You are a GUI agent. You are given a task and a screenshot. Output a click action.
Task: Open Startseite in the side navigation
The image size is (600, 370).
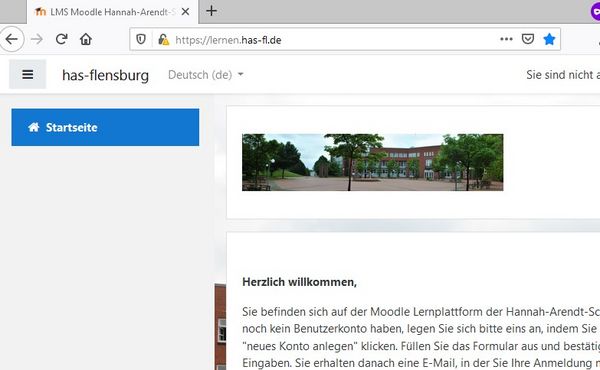coord(105,127)
